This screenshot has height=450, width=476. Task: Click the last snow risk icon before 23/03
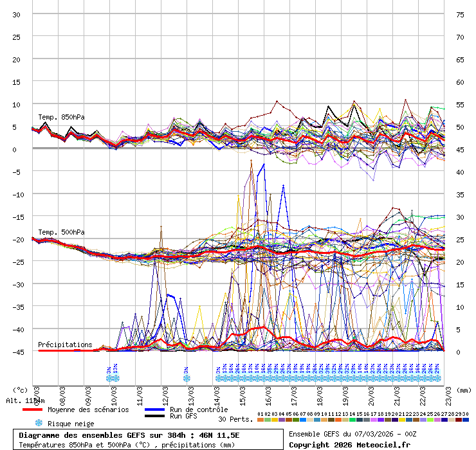437,378
